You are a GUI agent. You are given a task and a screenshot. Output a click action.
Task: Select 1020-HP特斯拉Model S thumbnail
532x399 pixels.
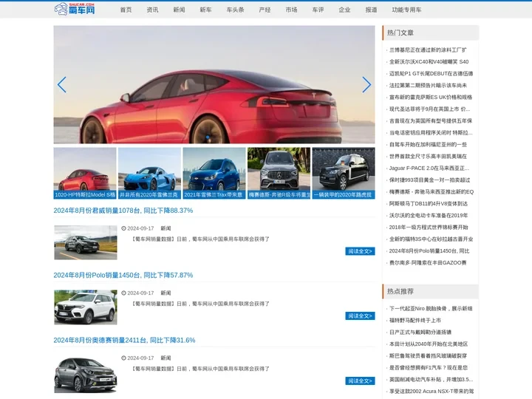(x=85, y=173)
